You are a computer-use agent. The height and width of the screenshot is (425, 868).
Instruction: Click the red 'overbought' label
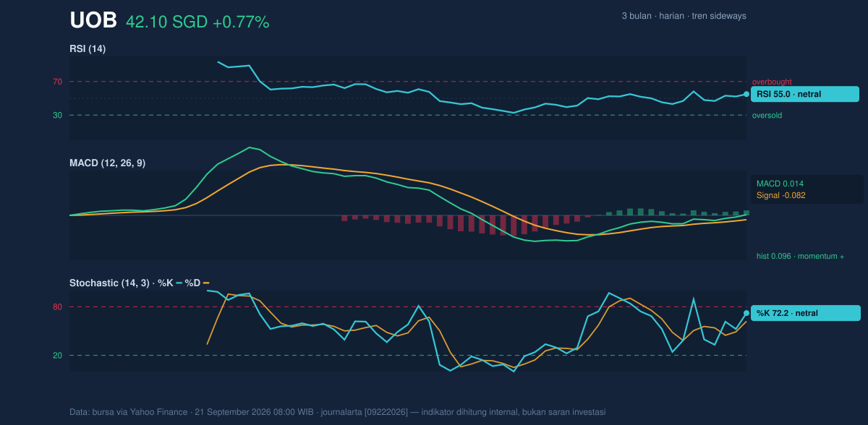coord(772,82)
